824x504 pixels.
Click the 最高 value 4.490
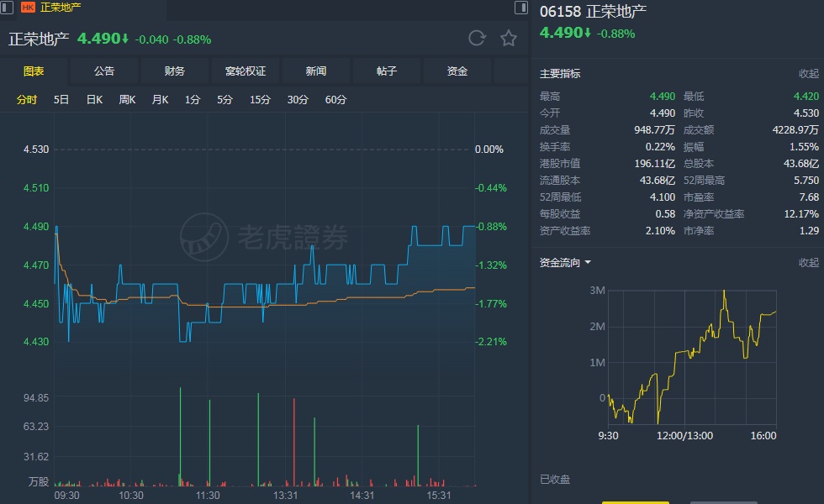(x=663, y=96)
